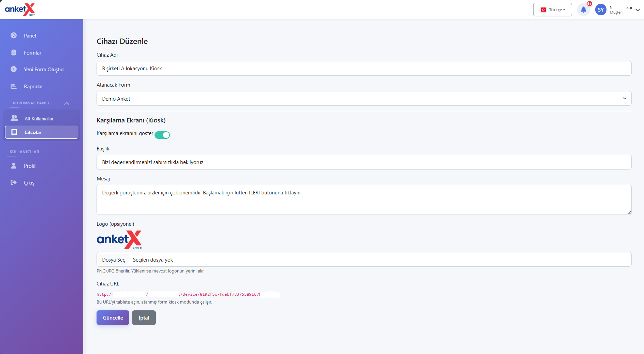Open notifications bell icon
The image size is (644, 354).
583,10
